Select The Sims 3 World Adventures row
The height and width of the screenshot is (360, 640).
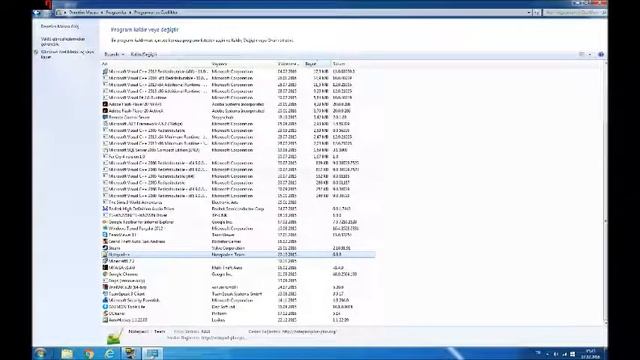click(238, 202)
